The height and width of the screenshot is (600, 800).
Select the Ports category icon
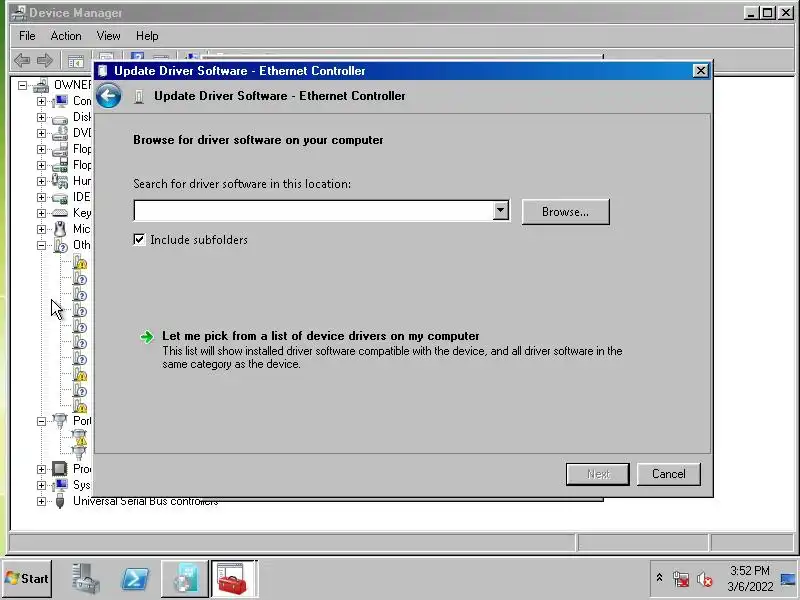60,421
